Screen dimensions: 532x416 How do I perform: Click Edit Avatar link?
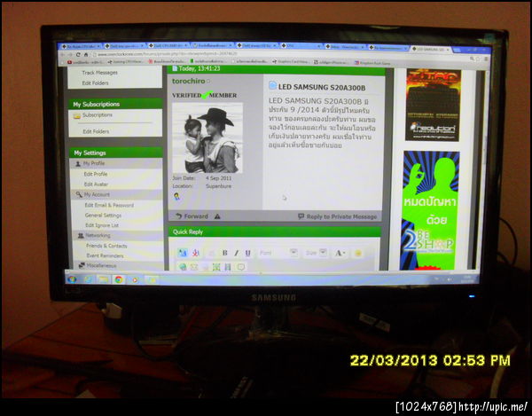click(x=96, y=184)
